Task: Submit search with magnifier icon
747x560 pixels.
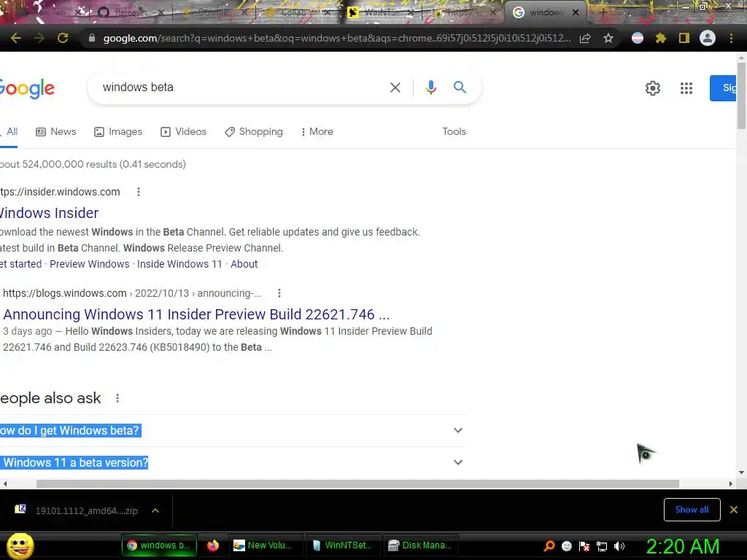Action: tap(460, 87)
